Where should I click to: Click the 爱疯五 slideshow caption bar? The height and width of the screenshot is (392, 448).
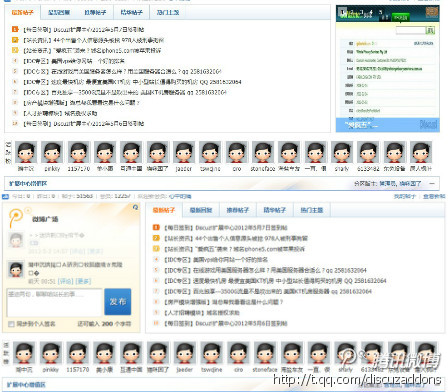[388, 125]
